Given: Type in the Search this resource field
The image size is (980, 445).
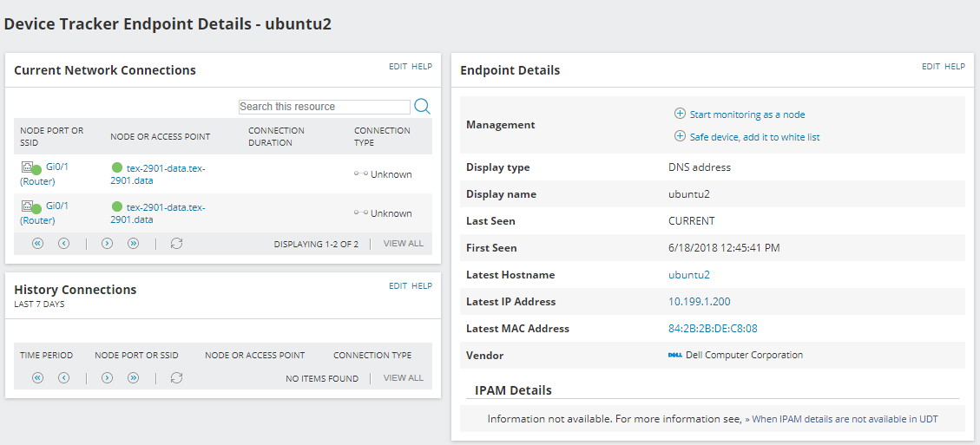Looking at the screenshot, I should 324,107.
